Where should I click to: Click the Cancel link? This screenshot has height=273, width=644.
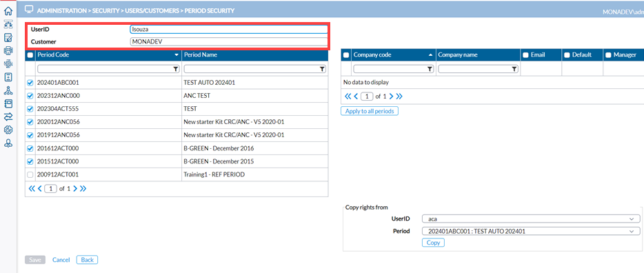coord(61,260)
